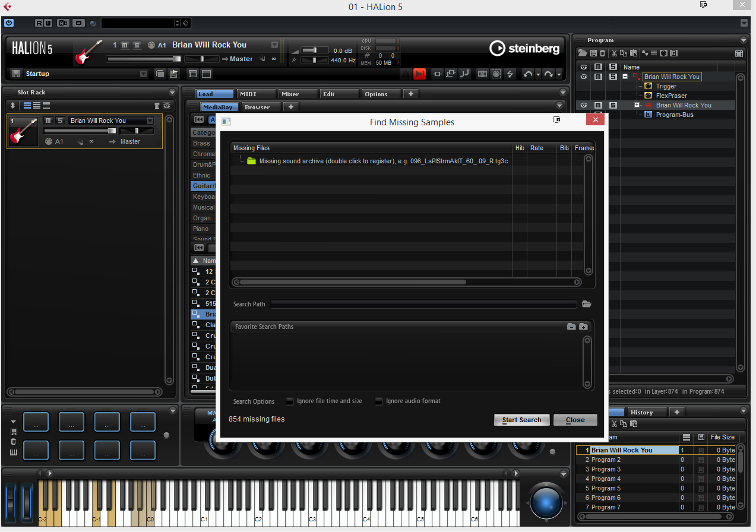Mute Brian Will Rock You in Slot Rack

coord(48,121)
